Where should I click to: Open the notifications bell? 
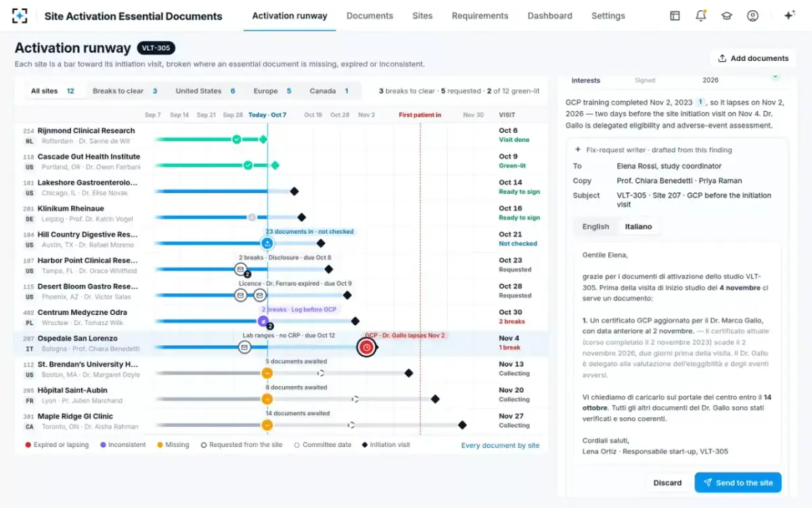pos(701,16)
